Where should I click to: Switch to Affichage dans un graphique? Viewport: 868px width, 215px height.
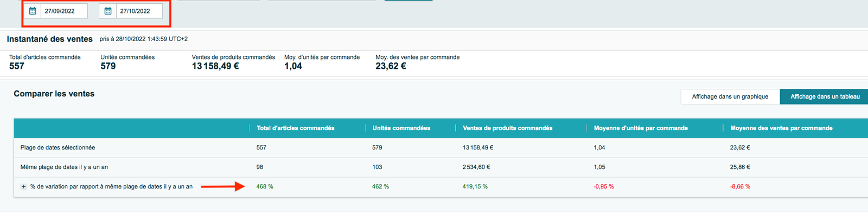click(730, 96)
